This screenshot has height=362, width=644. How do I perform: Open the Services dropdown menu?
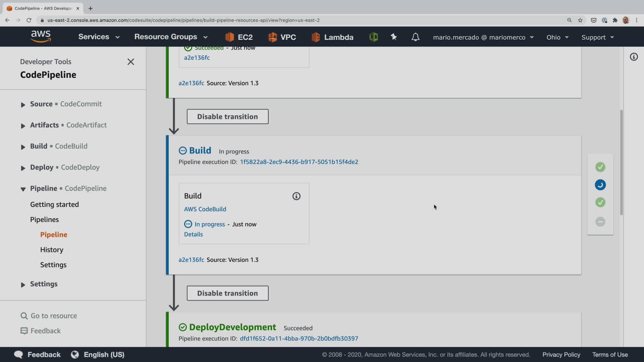coord(99,37)
